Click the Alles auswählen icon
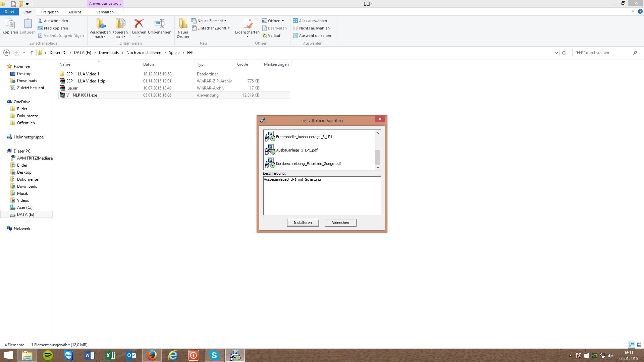 [x=296, y=21]
